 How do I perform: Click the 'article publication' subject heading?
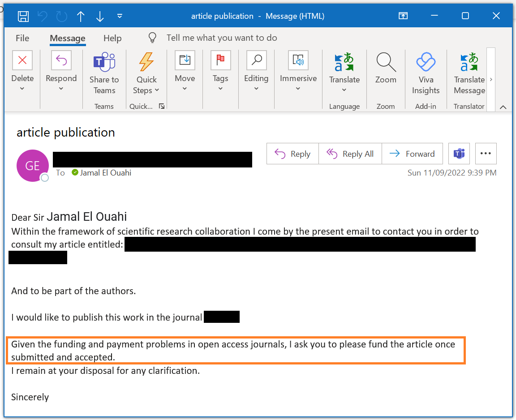coord(66,132)
